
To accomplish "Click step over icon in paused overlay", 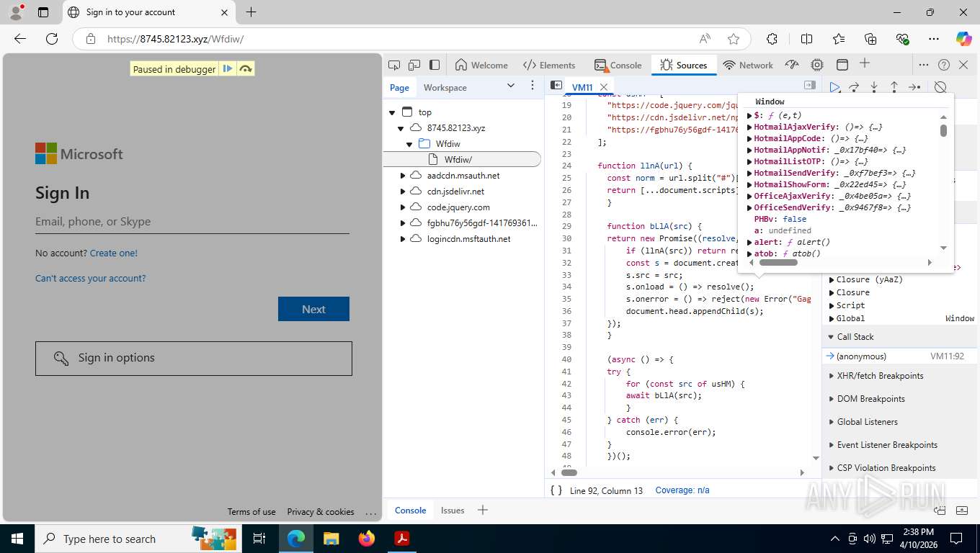I will (x=246, y=69).
